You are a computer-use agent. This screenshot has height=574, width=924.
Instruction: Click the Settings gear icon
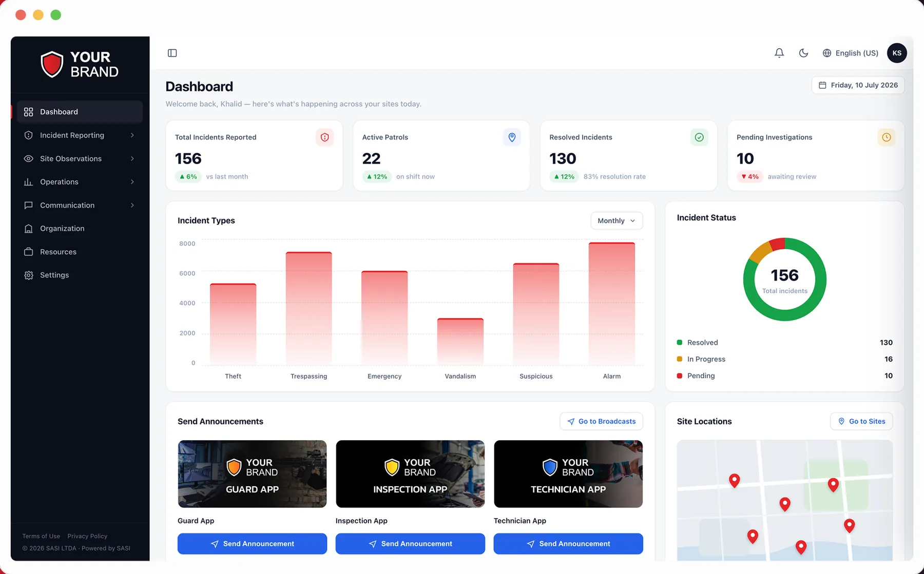coord(29,275)
